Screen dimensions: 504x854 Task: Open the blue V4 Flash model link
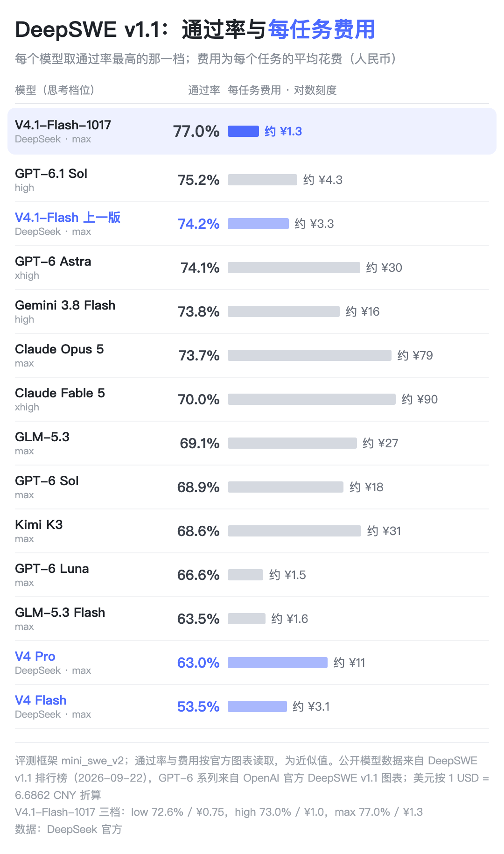(x=41, y=700)
